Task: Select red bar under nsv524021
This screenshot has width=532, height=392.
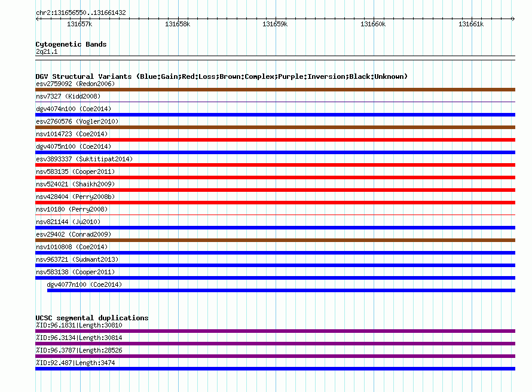Action: click(275, 190)
